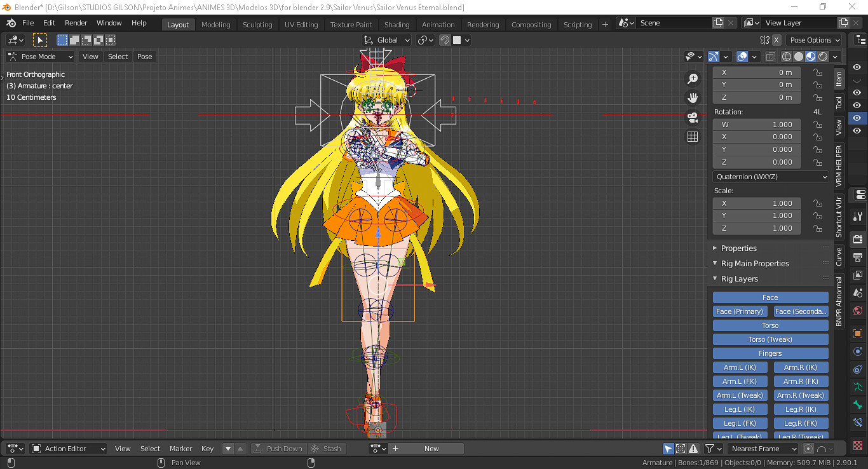Screen dimensions: 868x469
Task: Switch to the Sculpting workspace tab
Action: [x=257, y=25]
